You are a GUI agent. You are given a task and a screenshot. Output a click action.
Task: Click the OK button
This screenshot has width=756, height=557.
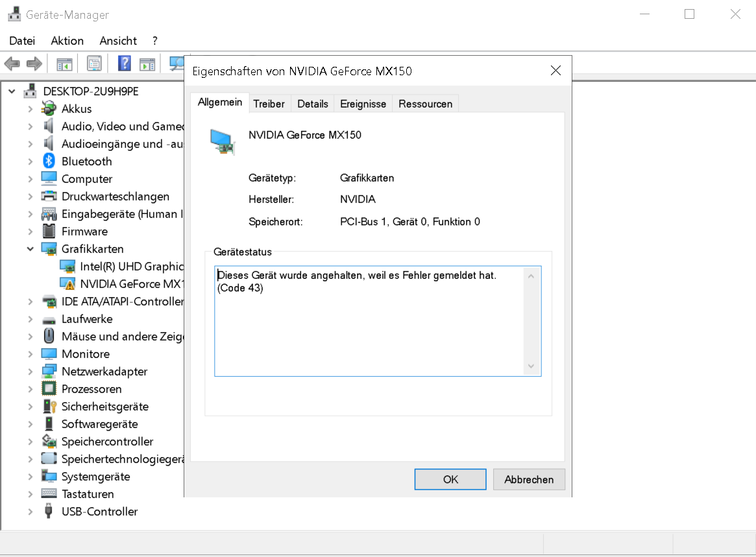click(450, 479)
